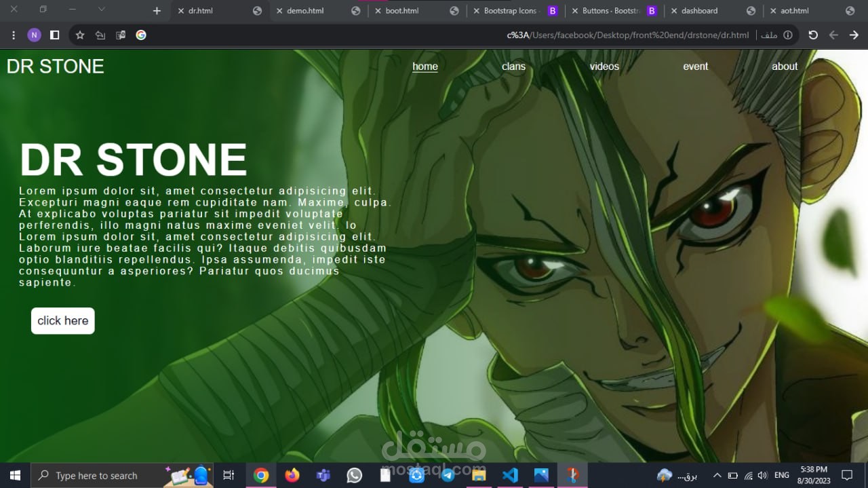Show hidden system tray icons
Viewport: 868px width, 488px height.
point(717,475)
